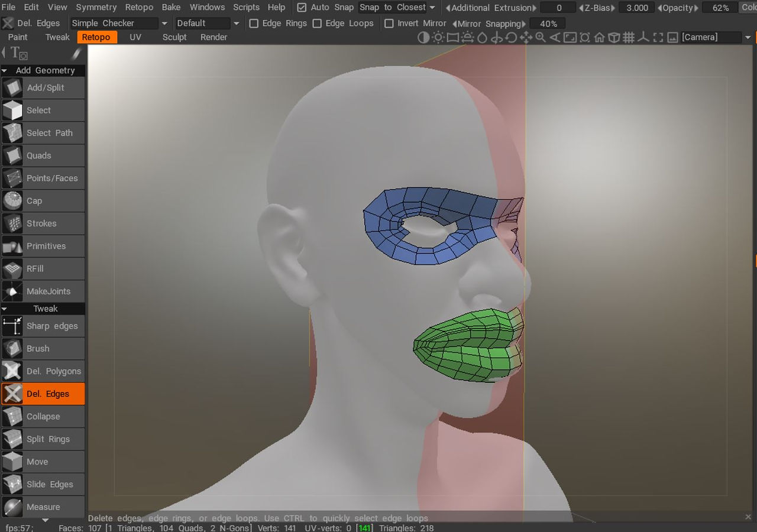Activate the Strokes tool

[x=43, y=223]
